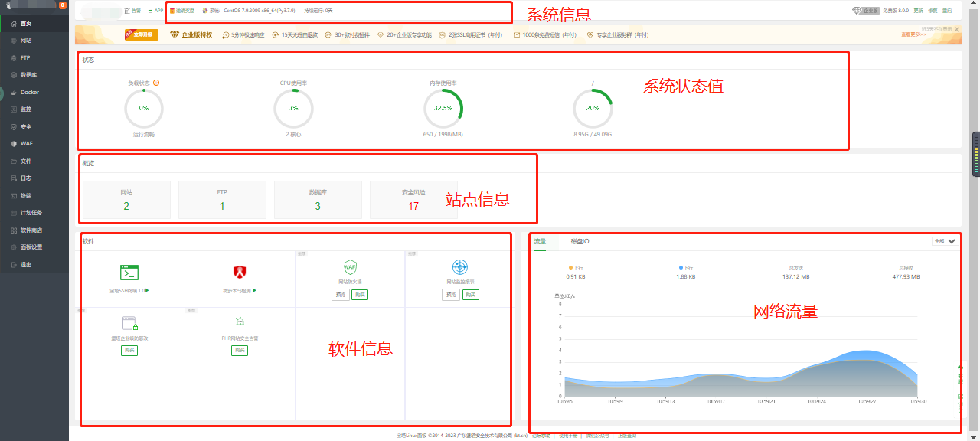Close the enterprise promotion banner
The height and width of the screenshot is (441, 980).
[x=956, y=29]
